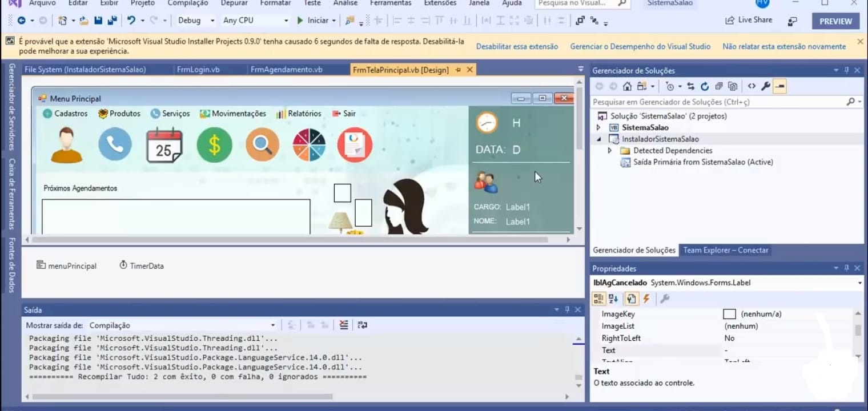Open the Team Explorer – Conectar tab
This screenshot has height=411, width=868.
click(726, 250)
